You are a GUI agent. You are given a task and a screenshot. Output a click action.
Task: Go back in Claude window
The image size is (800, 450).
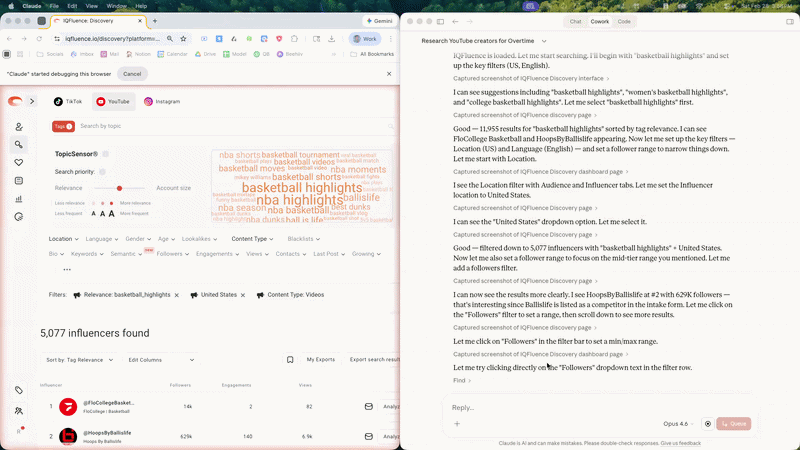(x=455, y=21)
